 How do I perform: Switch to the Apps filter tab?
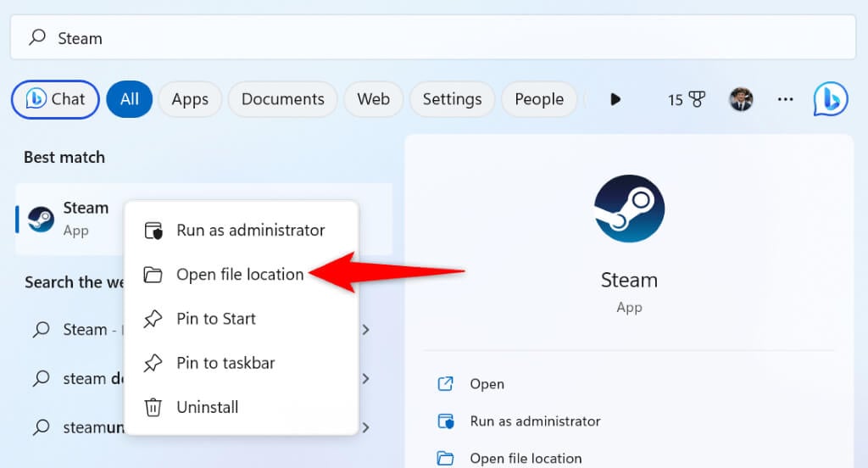(190, 99)
